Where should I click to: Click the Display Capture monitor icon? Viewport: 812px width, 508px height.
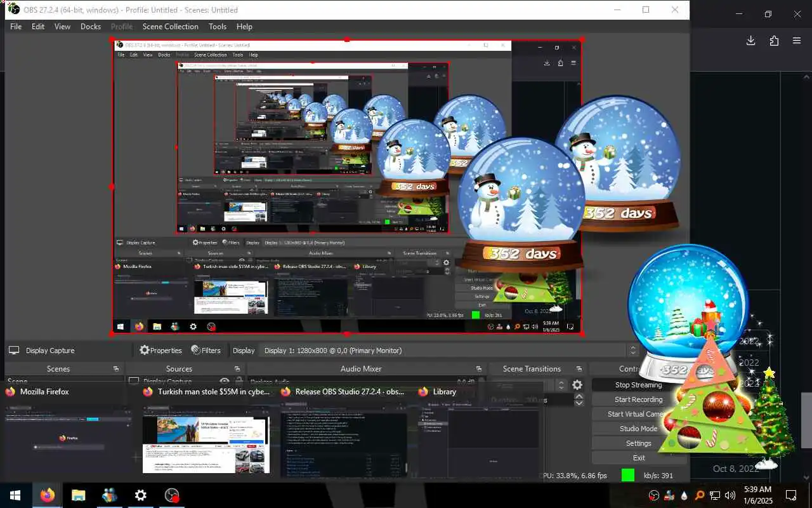click(x=14, y=350)
